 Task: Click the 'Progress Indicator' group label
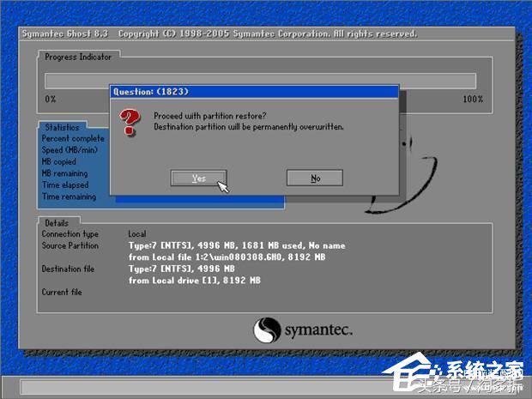click(x=78, y=57)
